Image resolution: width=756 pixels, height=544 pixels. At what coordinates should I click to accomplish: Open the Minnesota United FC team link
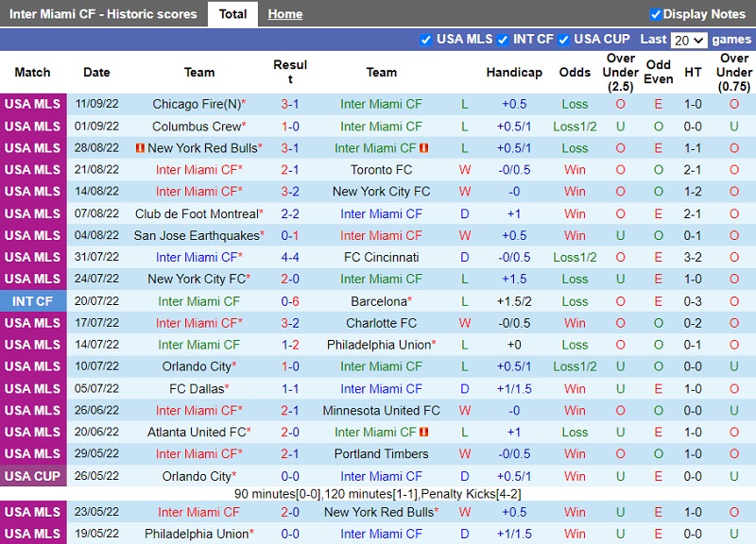[381, 411]
